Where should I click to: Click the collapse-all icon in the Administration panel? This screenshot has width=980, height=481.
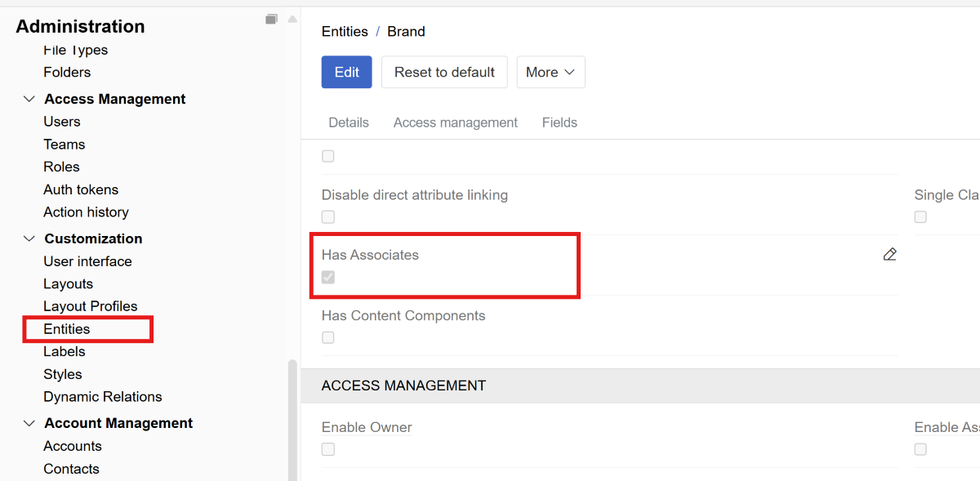point(271,20)
